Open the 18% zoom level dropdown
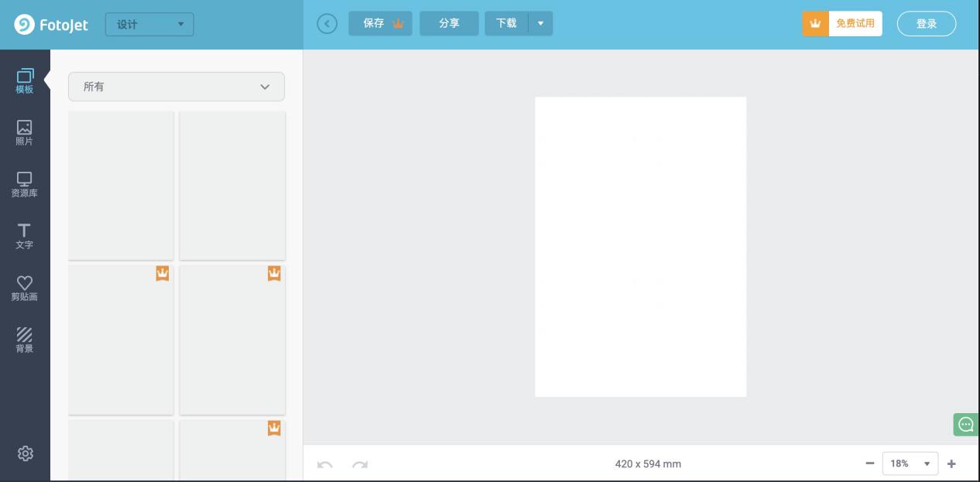 tap(910, 463)
